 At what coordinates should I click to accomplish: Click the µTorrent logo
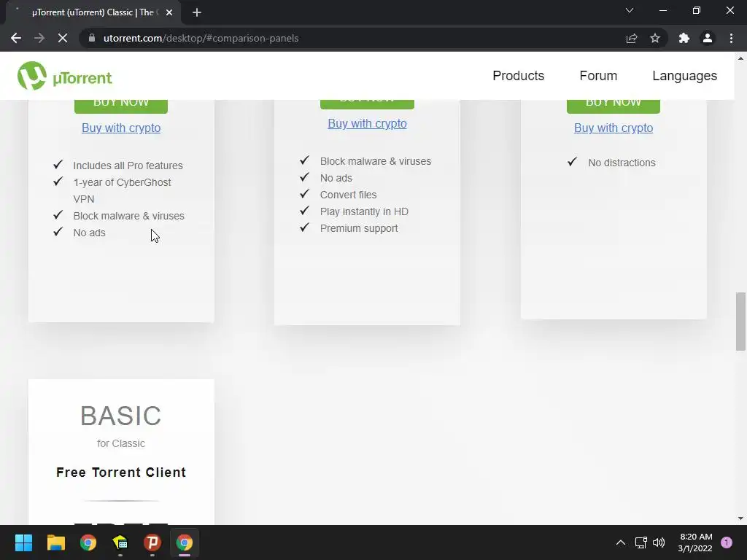[x=65, y=76]
